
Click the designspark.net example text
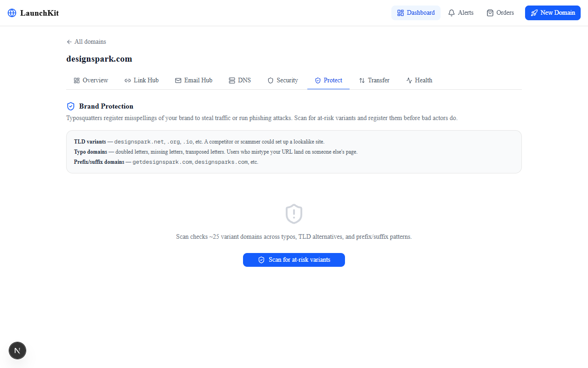click(x=139, y=142)
